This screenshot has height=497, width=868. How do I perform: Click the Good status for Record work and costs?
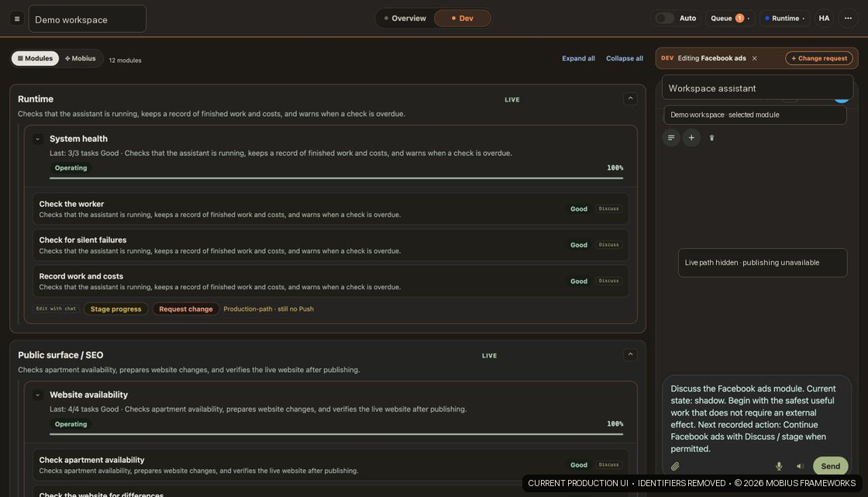coord(578,281)
